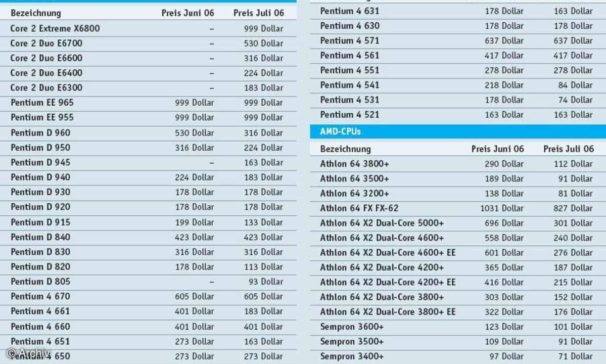
Task: Click the "Athlon 64 3500+" label
Action: (x=354, y=178)
